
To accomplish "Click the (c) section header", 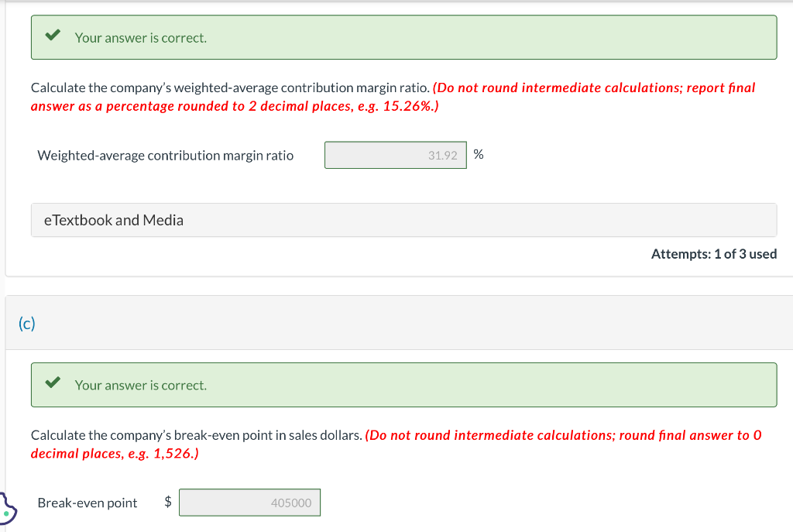I will pyautogui.click(x=27, y=324).
